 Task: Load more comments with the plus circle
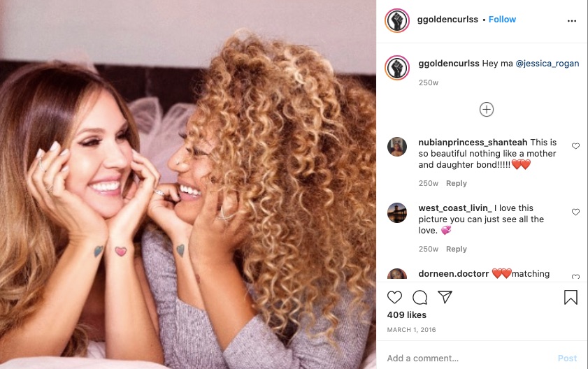pos(487,110)
